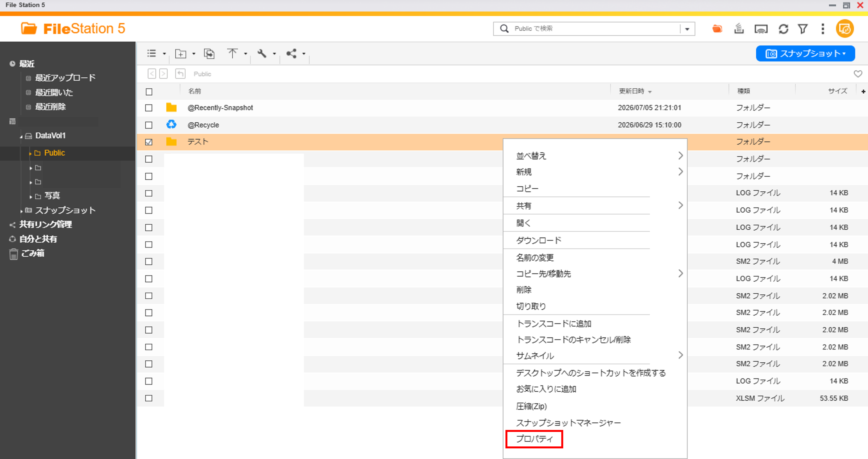Open the tools dropdown arrow

click(274, 54)
